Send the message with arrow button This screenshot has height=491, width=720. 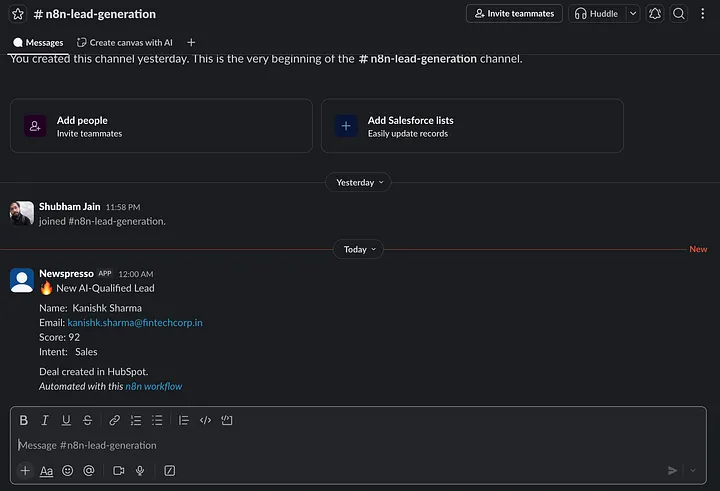point(672,471)
